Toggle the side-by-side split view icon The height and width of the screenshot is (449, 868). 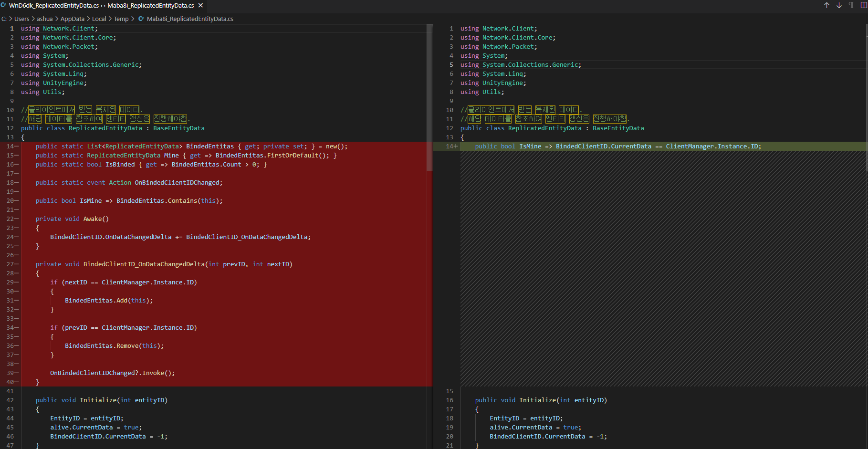tap(863, 5)
